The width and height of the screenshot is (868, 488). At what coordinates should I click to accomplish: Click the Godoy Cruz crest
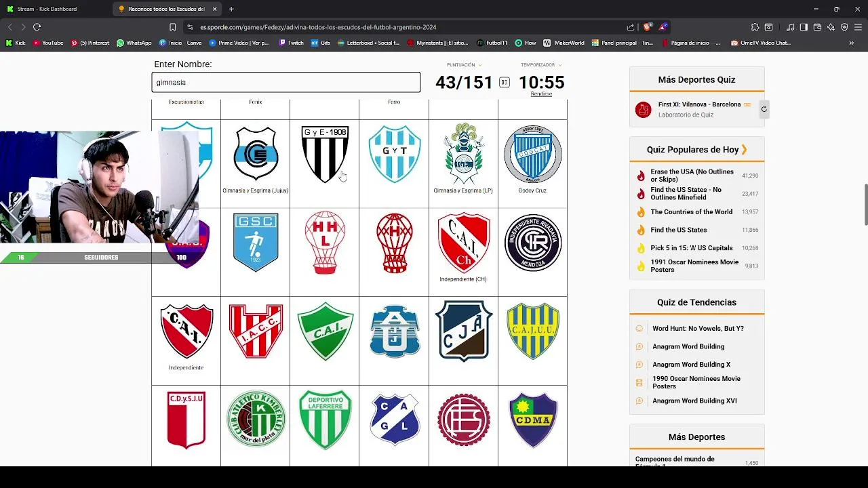click(x=532, y=154)
